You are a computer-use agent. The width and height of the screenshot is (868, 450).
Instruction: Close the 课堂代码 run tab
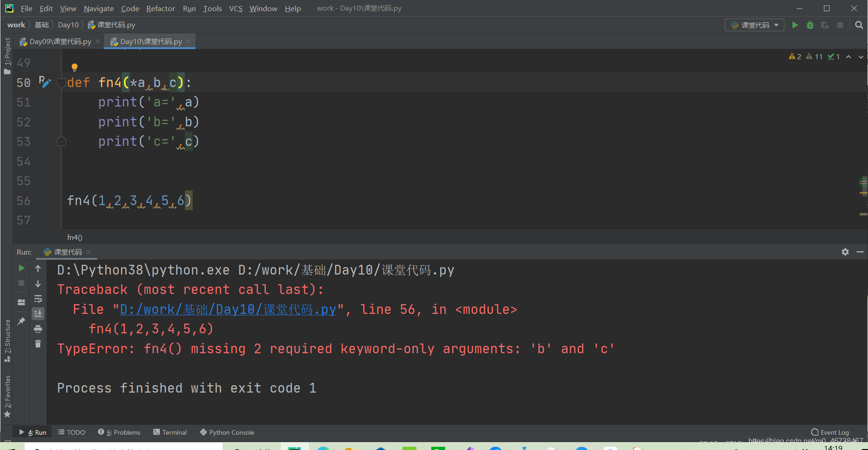coord(88,252)
